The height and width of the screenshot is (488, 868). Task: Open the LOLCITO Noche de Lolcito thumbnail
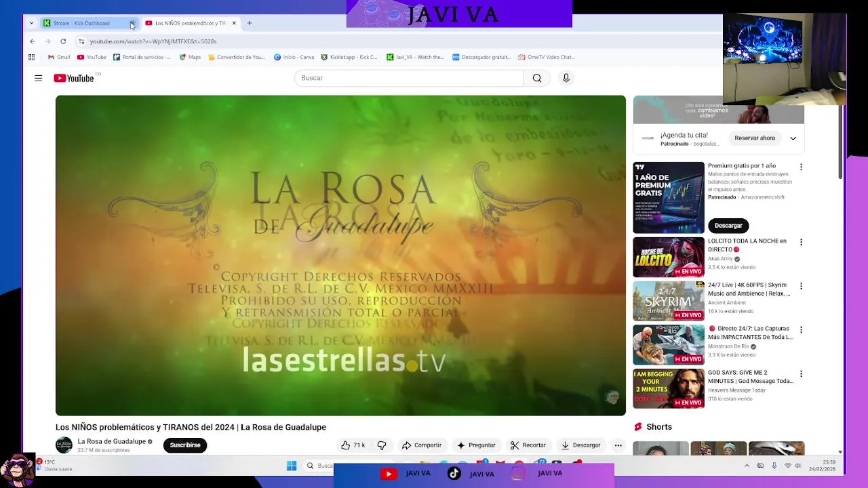(669, 258)
